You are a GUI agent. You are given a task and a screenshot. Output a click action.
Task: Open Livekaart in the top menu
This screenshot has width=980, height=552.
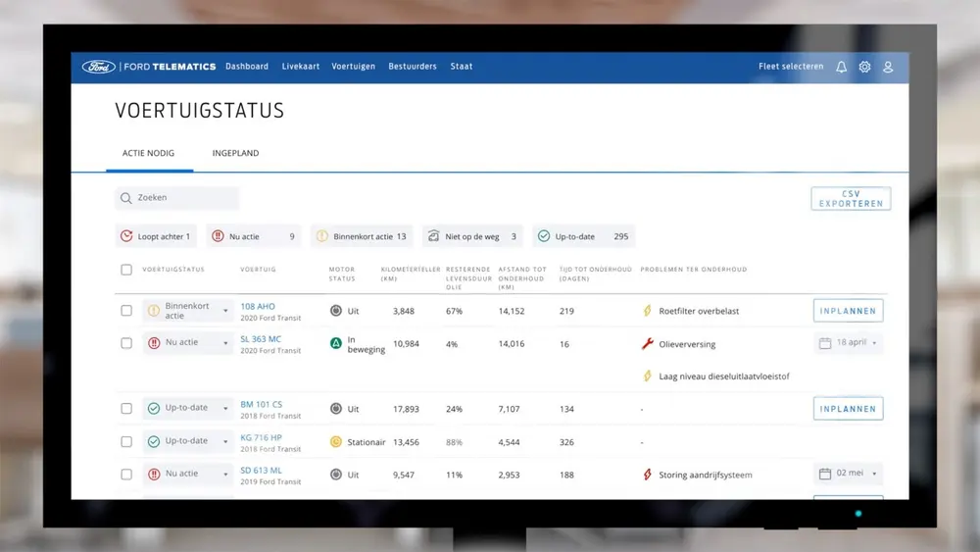click(301, 67)
